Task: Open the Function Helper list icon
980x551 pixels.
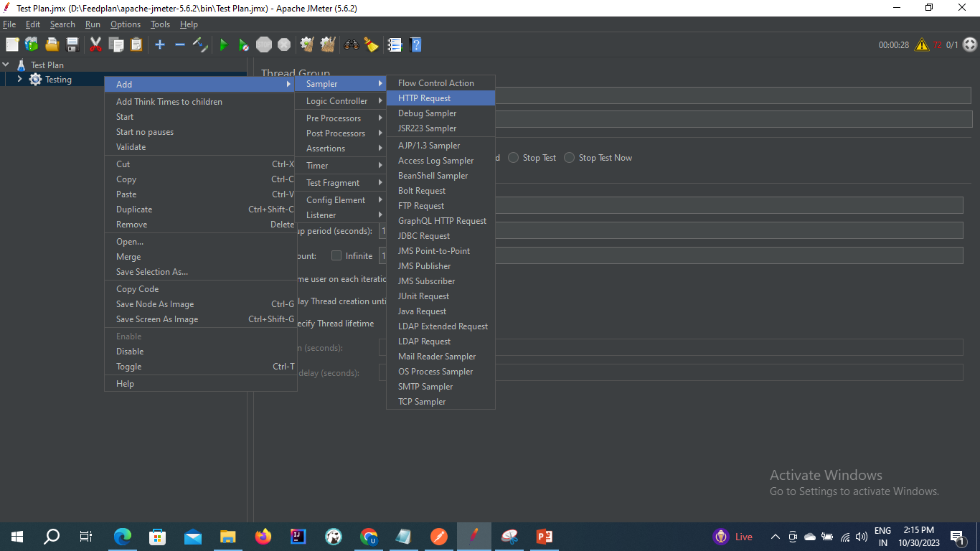Action: (395, 44)
